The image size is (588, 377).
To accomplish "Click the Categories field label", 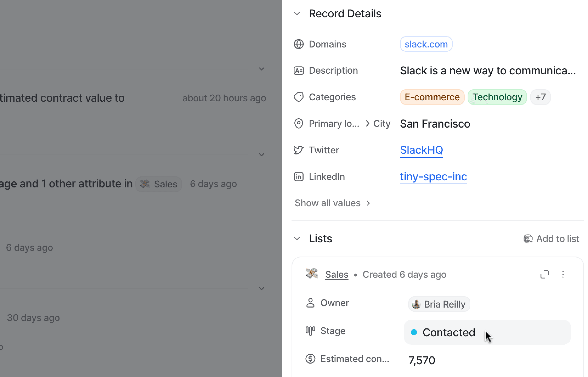I will (332, 97).
